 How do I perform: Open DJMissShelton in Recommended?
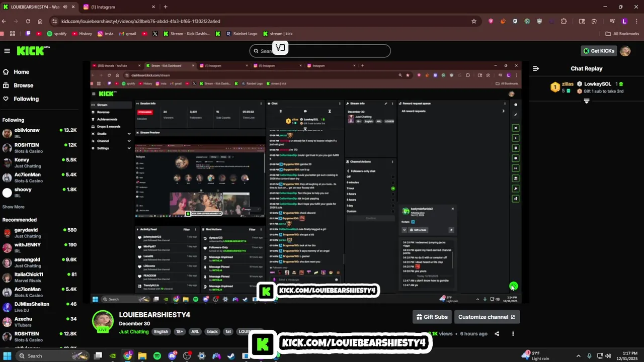[x=39, y=307]
